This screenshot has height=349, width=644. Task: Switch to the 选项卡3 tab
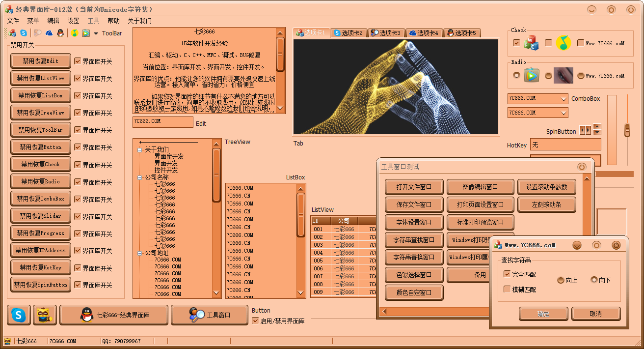386,33
